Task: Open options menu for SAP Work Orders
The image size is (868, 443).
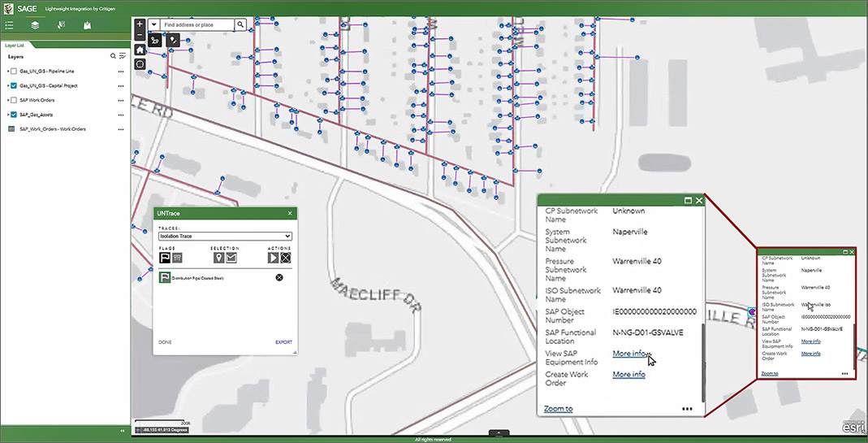Action: (x=121, y=100)
